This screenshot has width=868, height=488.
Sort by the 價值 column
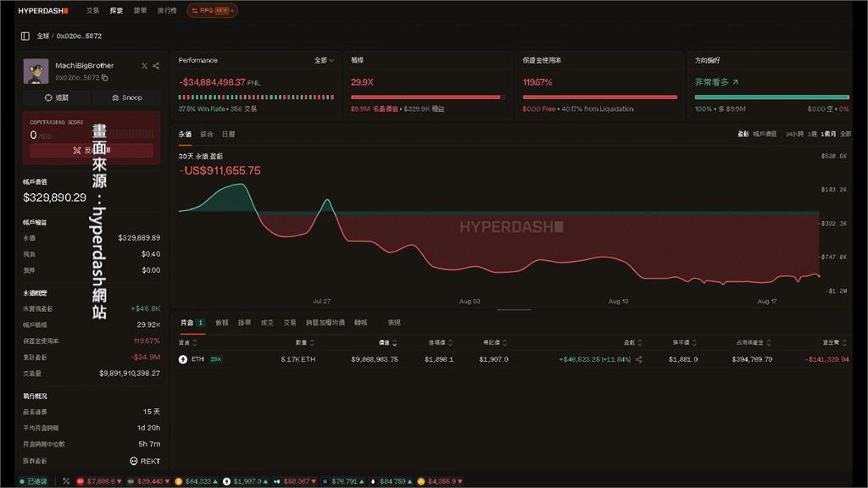(x=387, y=343)
